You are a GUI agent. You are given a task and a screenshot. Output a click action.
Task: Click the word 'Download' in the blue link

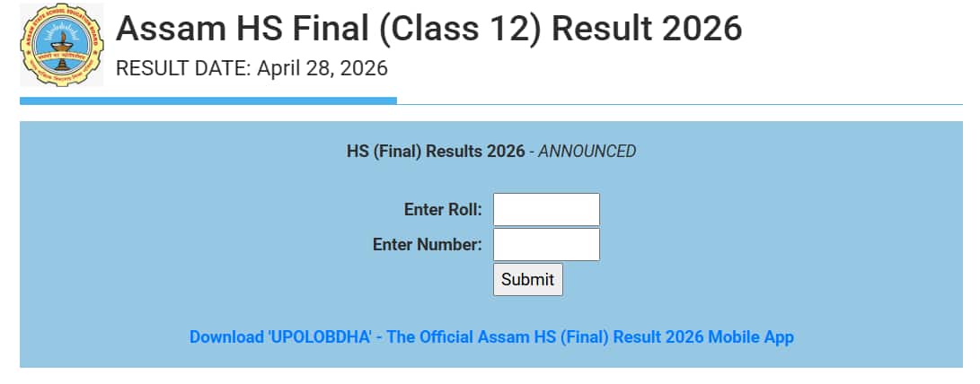[225, 337]
